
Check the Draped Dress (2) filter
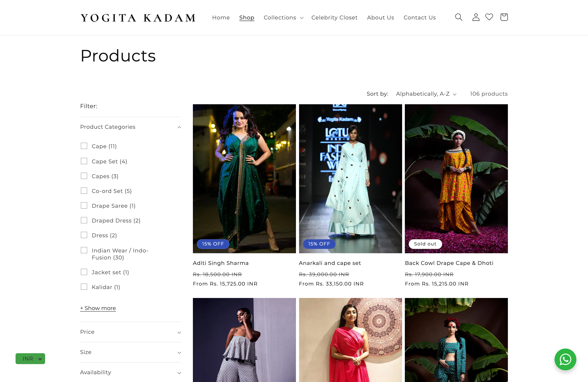pyautogui.click(x=84, y=220)
